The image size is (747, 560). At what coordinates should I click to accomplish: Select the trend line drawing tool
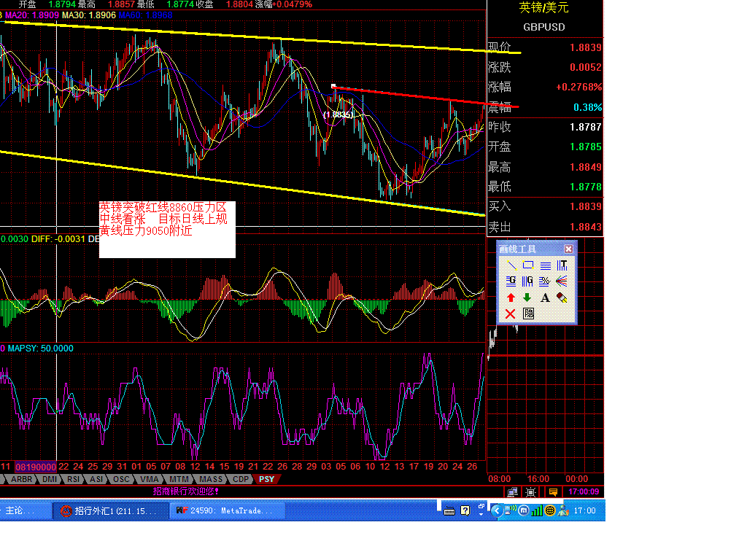tap(511, 265)
